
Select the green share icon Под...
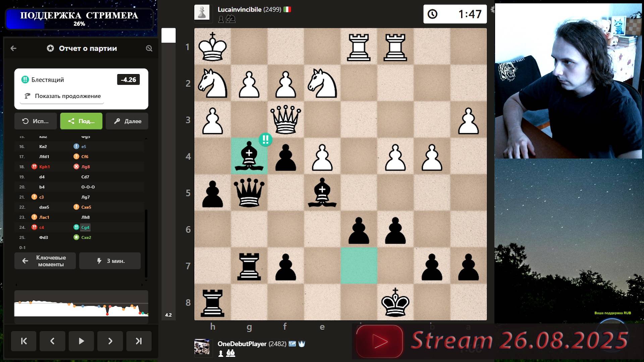(x=81, y=121)
